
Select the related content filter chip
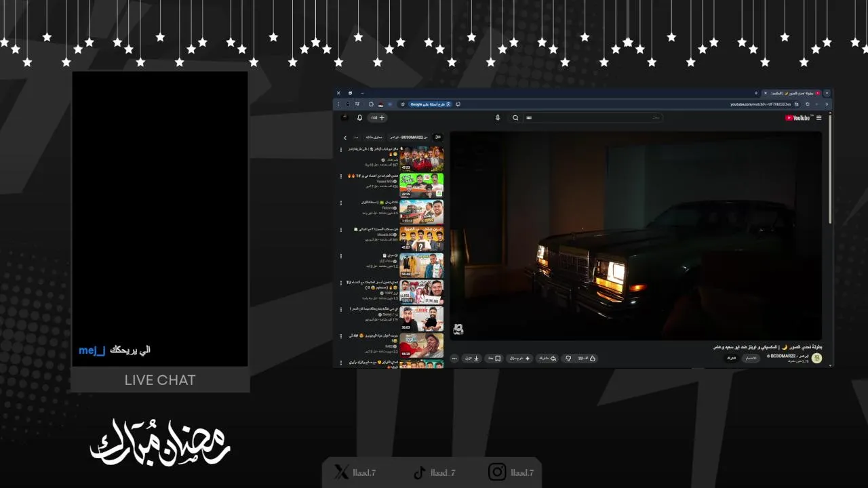tap(374, 137)
